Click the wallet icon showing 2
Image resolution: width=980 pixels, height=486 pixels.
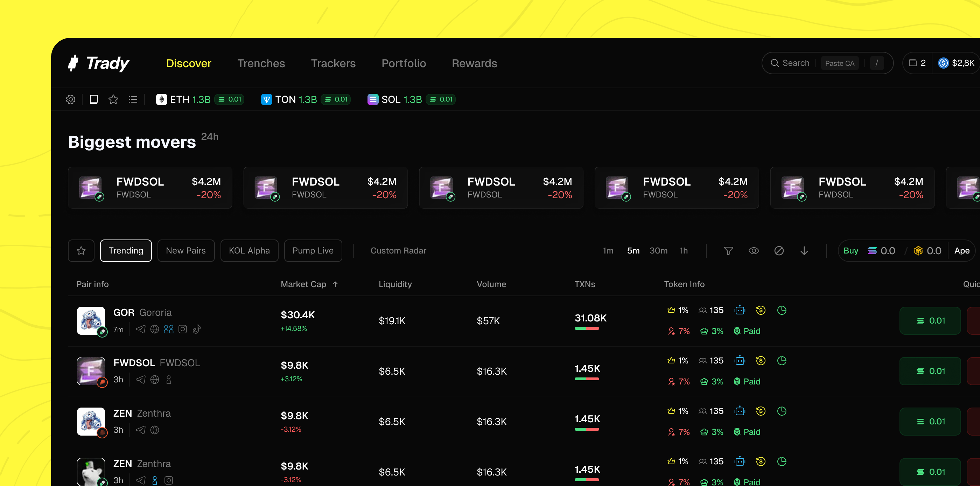click(x=917, y=63)
